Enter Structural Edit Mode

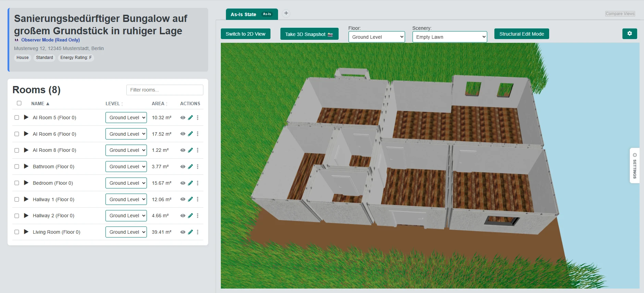(x=521, y=34)
